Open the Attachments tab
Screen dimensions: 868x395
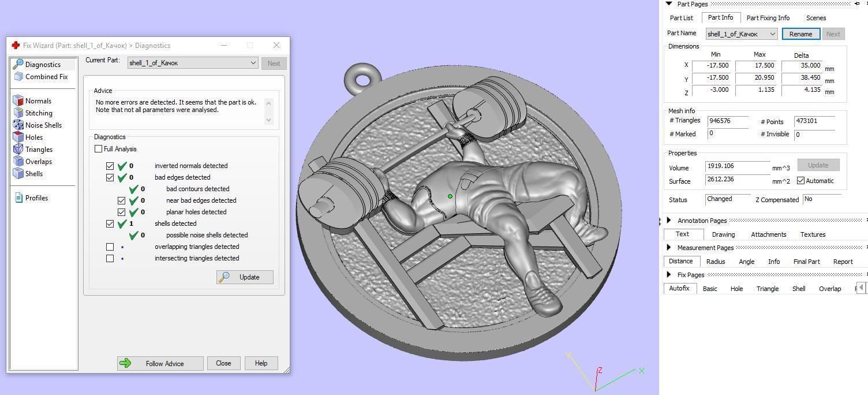(768, 234)
